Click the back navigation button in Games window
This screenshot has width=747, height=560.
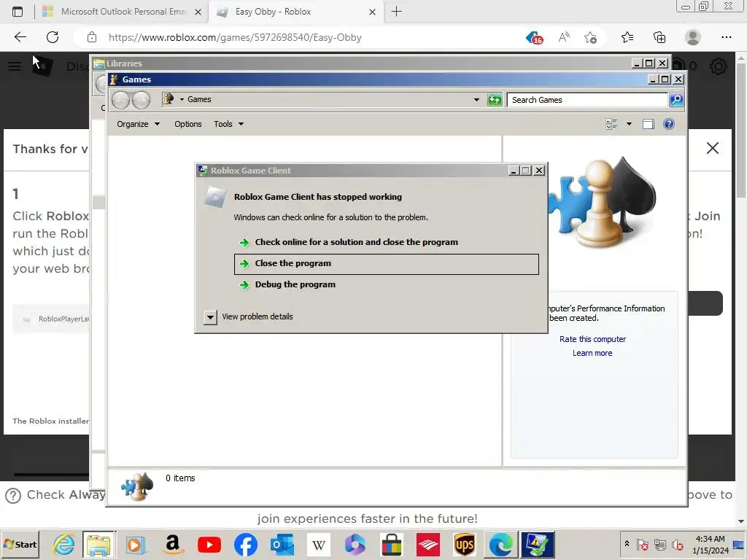(120, 99)
